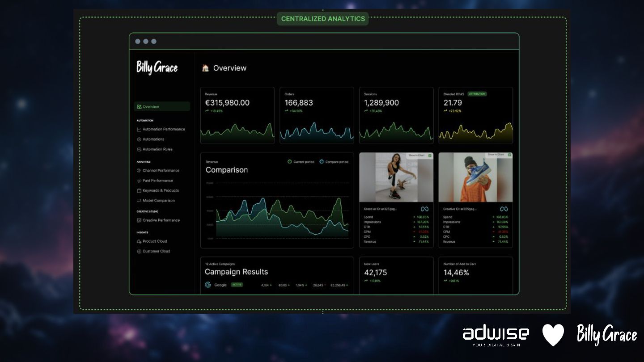Click the white heart icon between logos

pos(553,335)
